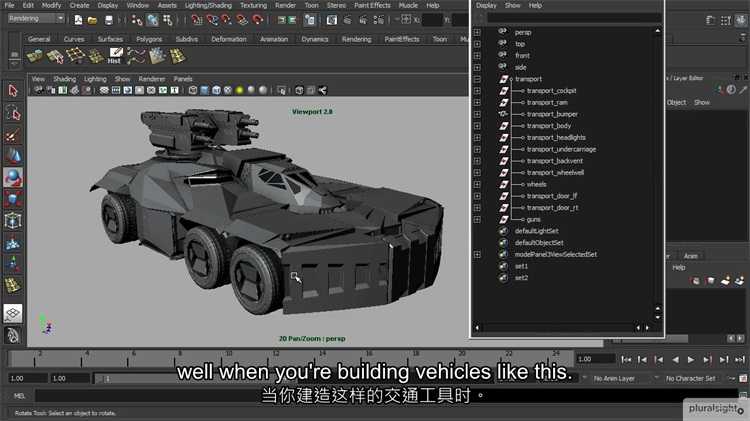Open the viewport Shading menu
The image size is (750, 421).
(x=65, y=79)
